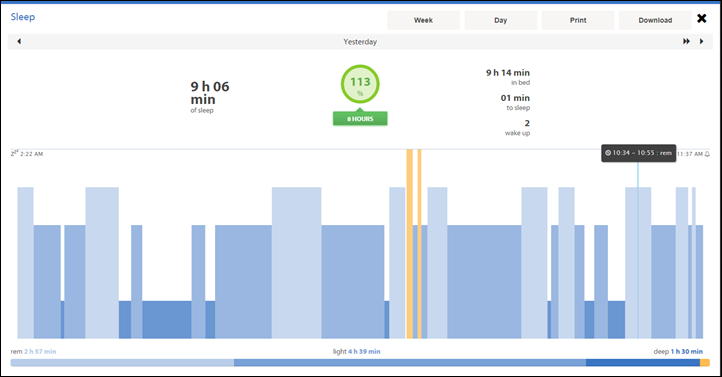Download the sleep data
This screenshot has width=722, height=377.
click(655, 20)
